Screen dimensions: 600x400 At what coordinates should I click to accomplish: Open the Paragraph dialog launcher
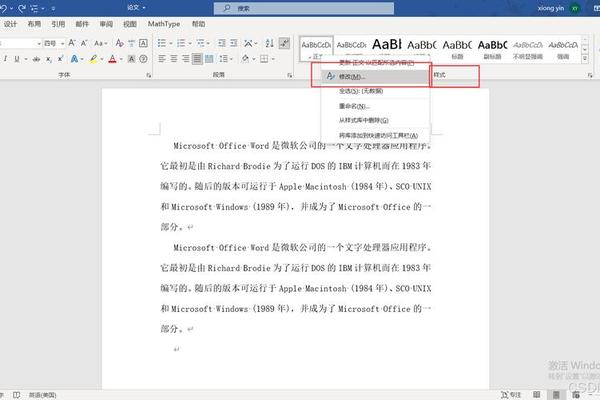tap(290, 75)
